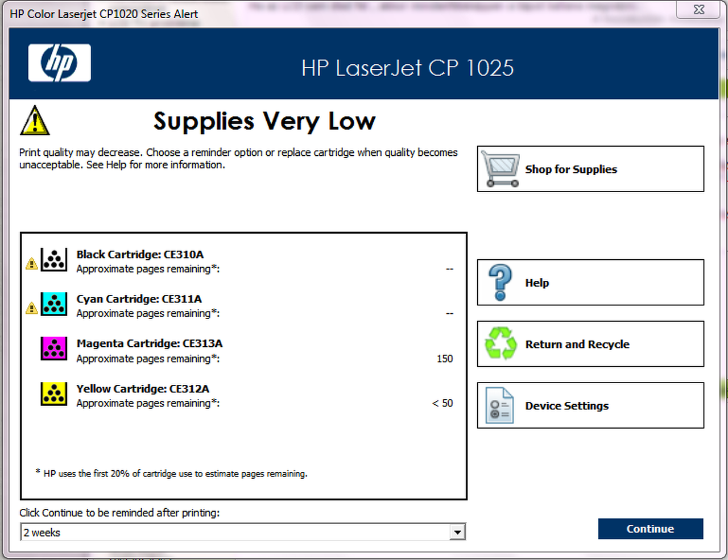Click the 'Magenta Cartridge: CE313A' label
This screenshot has height=560, width=728.
(150, 343)
